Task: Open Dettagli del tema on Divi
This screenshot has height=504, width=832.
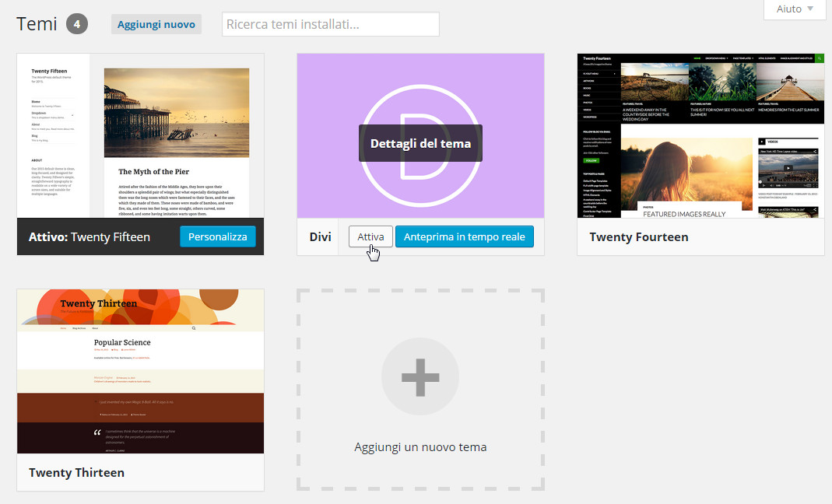Action: 420,143
